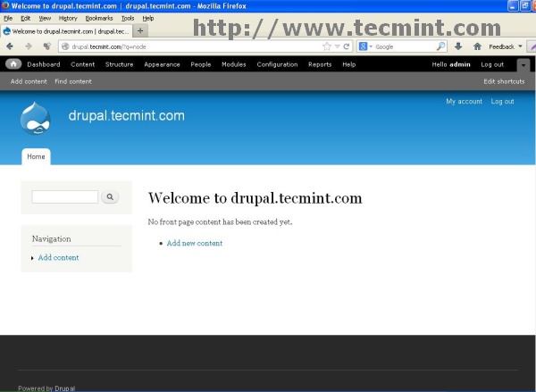Click the Firefox forward arrow button
The width and height of the screenshot is (536, 392).
[29, 46]
